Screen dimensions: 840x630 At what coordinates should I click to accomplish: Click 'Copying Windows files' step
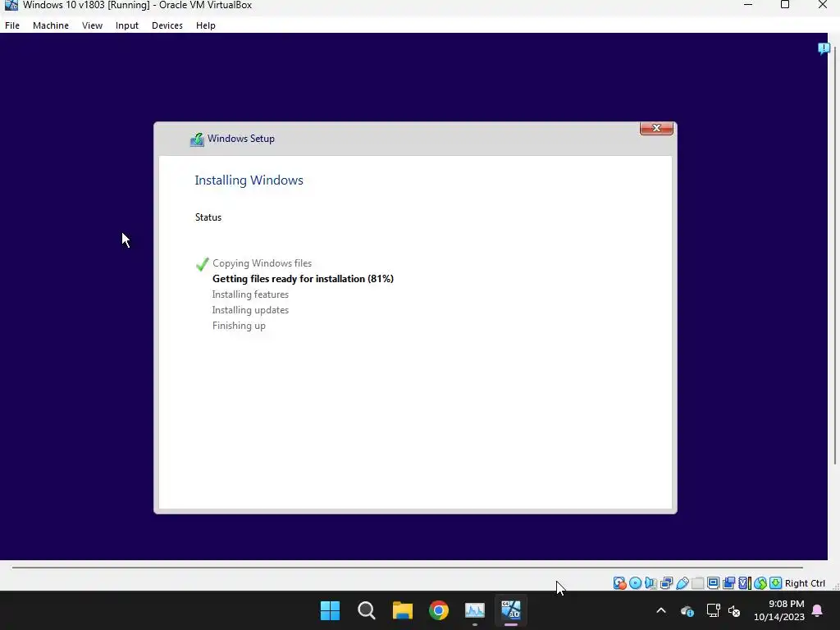[x=262, y=263]
